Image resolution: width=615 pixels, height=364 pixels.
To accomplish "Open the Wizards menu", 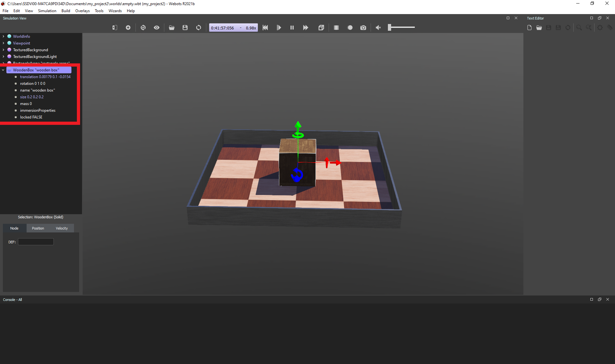I will (x=115, y=11).
